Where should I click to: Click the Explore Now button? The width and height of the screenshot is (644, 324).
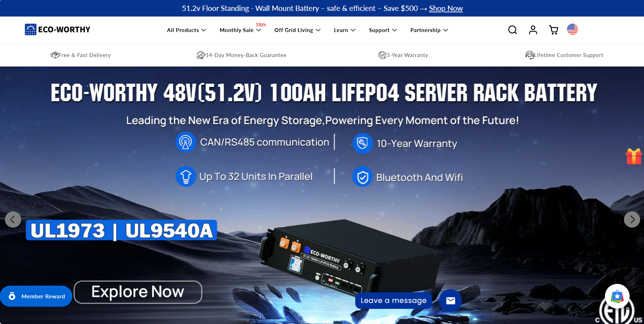click(138, 292)
